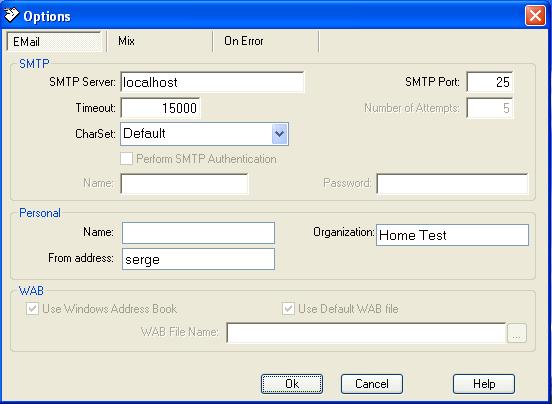
Task: Expand the CharSet dropdown arrow
Action: point(280,134)
